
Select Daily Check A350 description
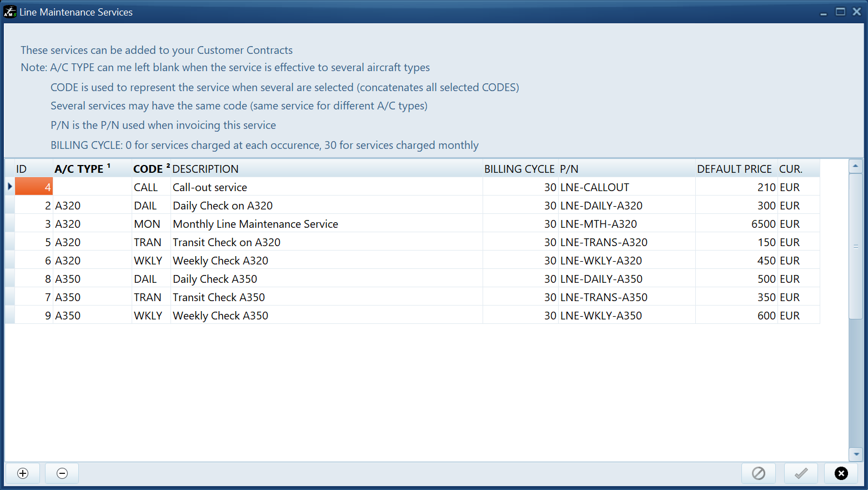tap(327, 279)
